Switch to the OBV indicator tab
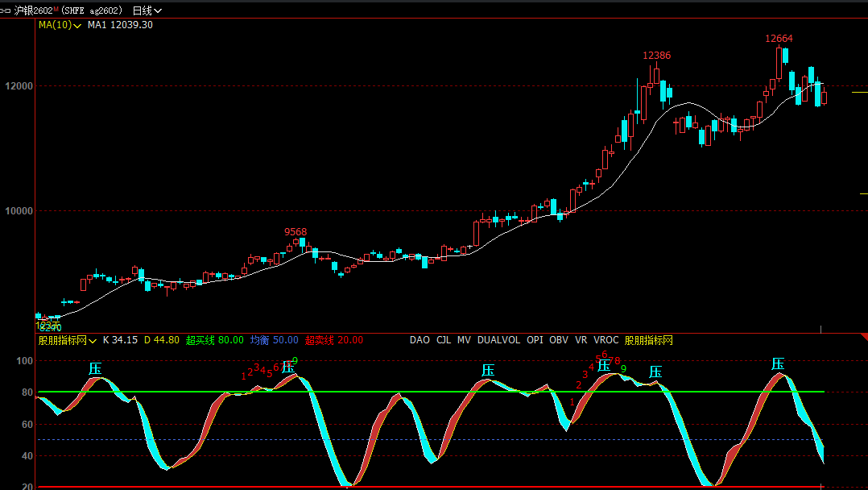Image resolution: width=868 pixels, height=490 pixels. pos(559,340)
